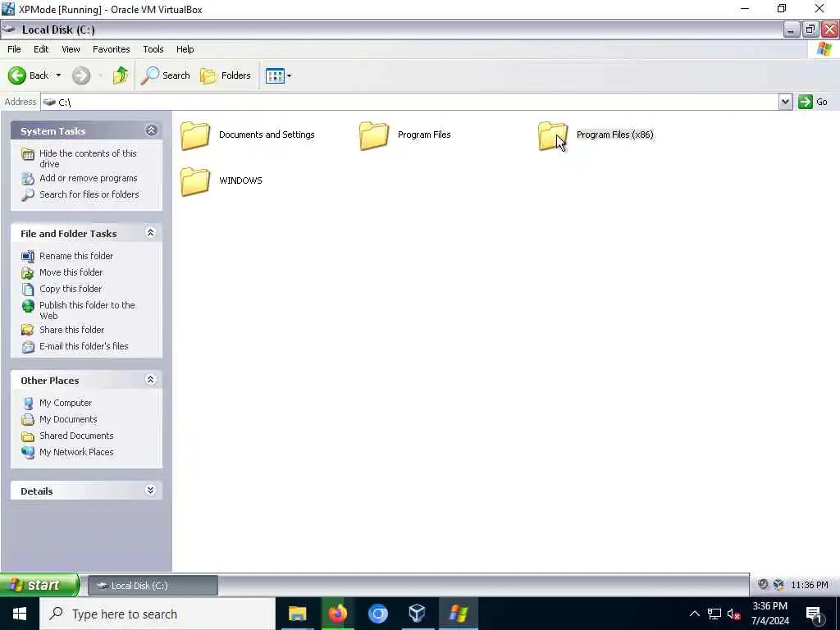The image size is (840, 630).
Task: Click the My Network Places icon
Action: coord(28,452)
